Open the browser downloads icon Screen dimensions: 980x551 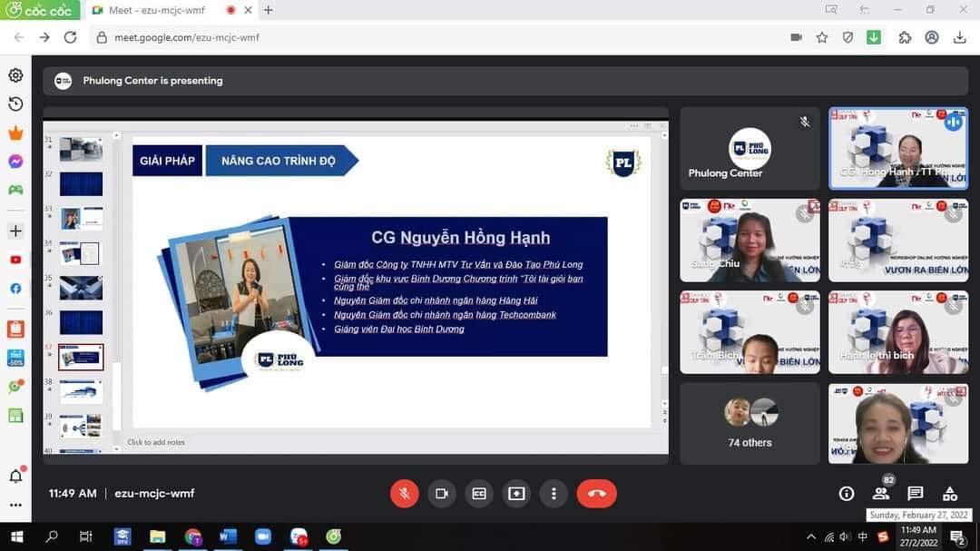[x=959, y=37]
